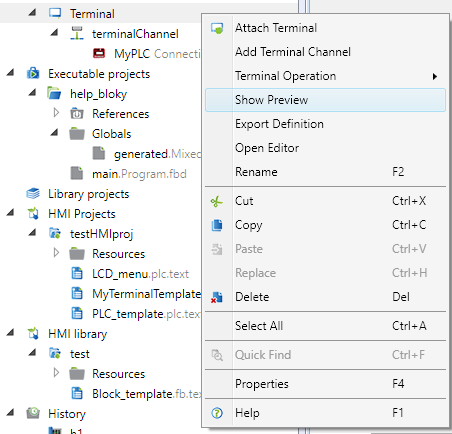
Task: Click the terminalChannel network icon
Action: (x=77, y=34)
